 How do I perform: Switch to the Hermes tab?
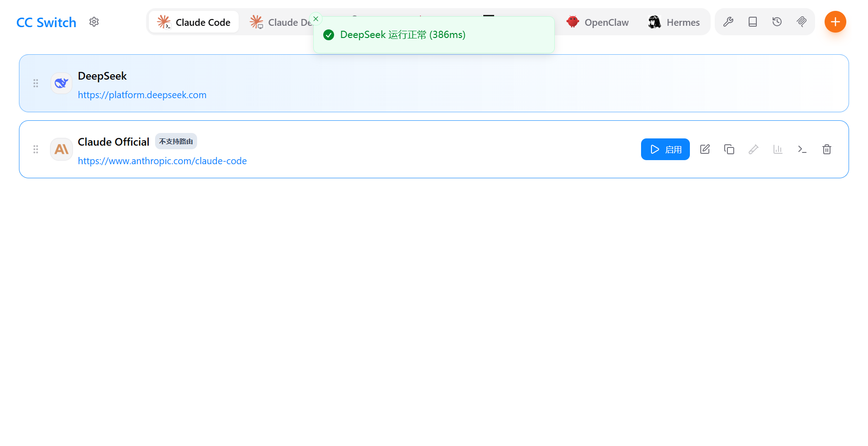[x=674, y=22]
